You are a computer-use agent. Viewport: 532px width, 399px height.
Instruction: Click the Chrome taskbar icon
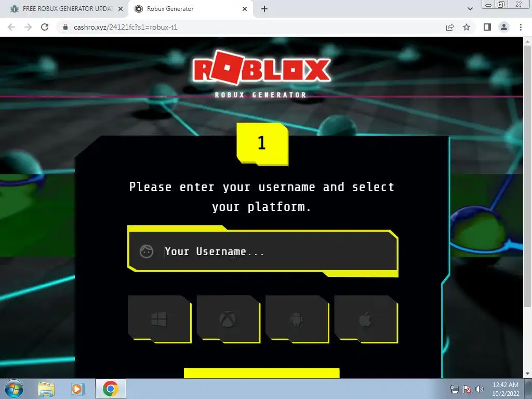click(x=111, y=389)
